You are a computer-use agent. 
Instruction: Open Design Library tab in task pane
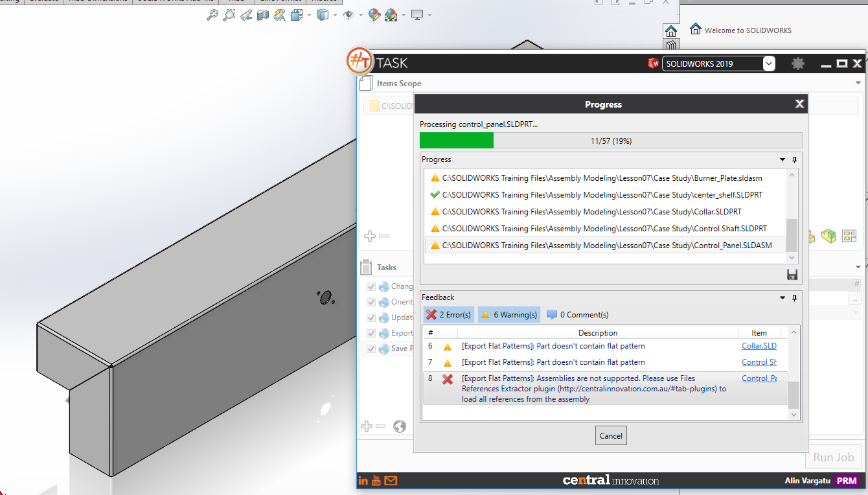(x=671, y=45)
